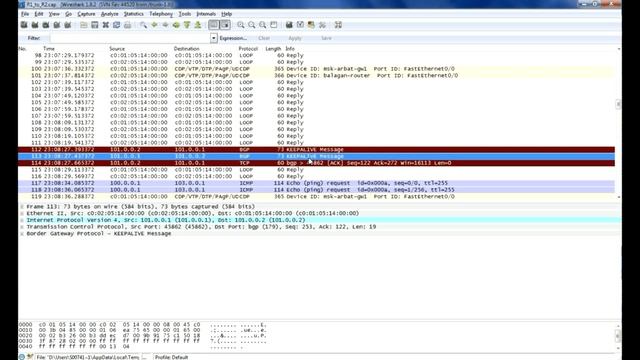Screen dimensions: 640x360
Task: Zoom out of packet text
Action: [252, 25]
